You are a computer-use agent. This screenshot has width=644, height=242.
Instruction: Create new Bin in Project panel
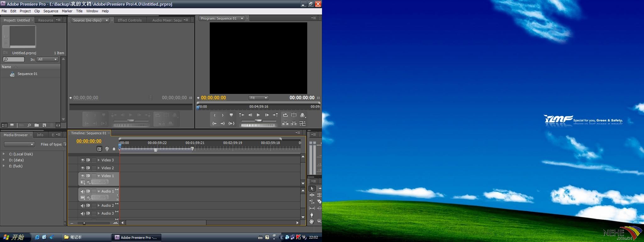click(x=36, y=125)
